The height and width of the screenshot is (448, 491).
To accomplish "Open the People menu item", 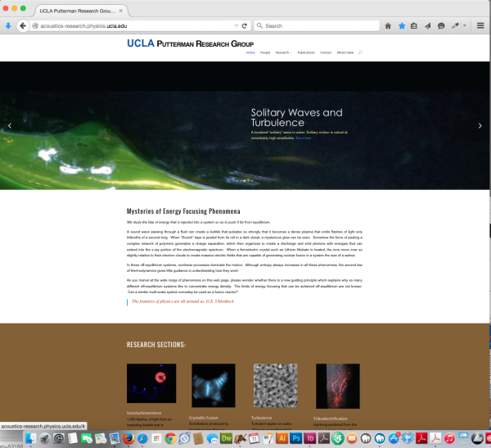I will click(x=265, y=52).
